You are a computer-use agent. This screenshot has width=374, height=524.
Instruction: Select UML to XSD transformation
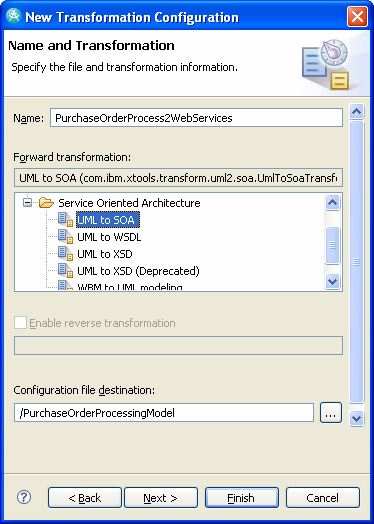click(105, 254)
